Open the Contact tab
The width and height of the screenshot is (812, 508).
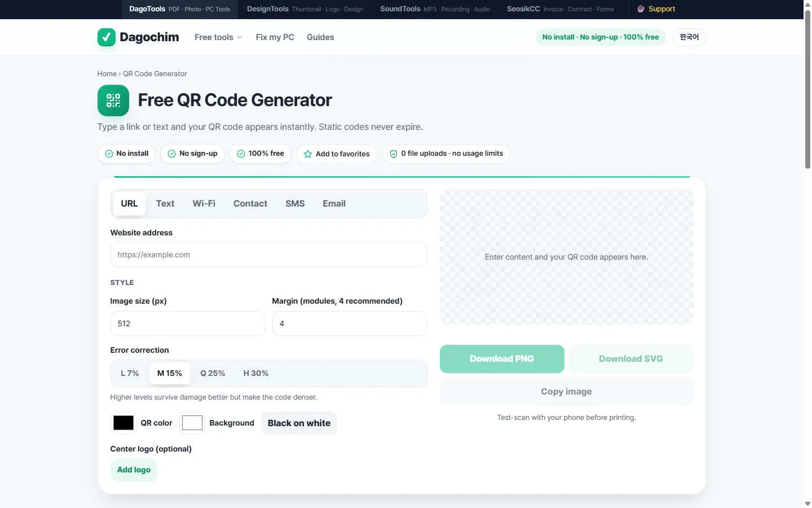point(250,204)
